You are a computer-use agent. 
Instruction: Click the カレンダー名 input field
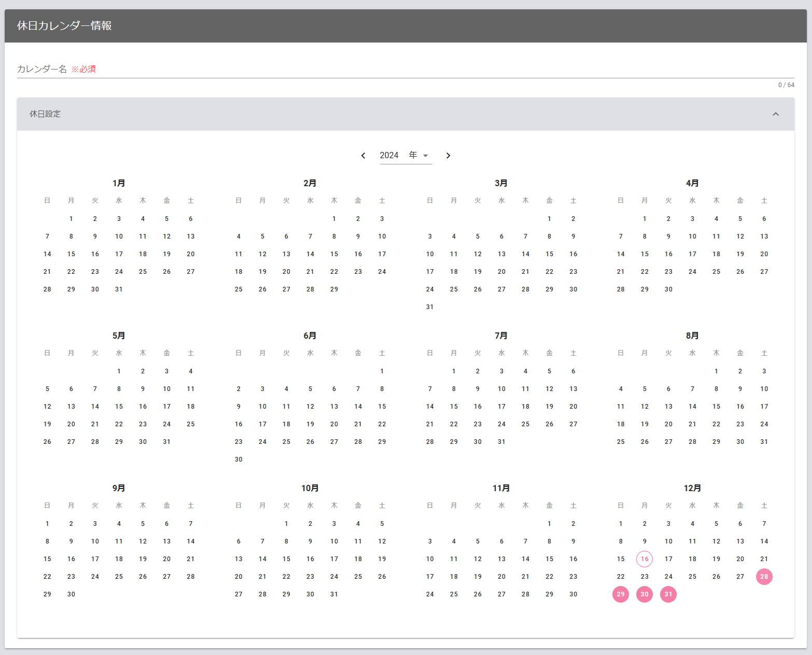(404, 69)
